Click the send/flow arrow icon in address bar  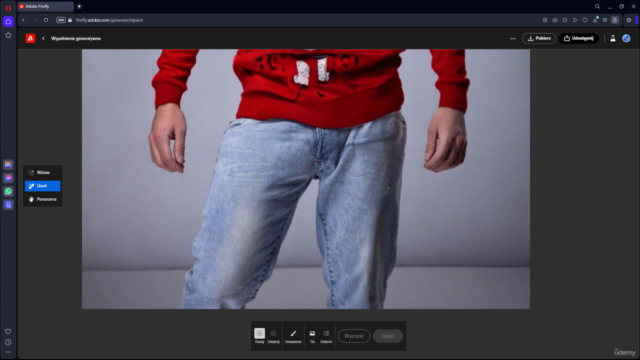click(x=575, y=20)
